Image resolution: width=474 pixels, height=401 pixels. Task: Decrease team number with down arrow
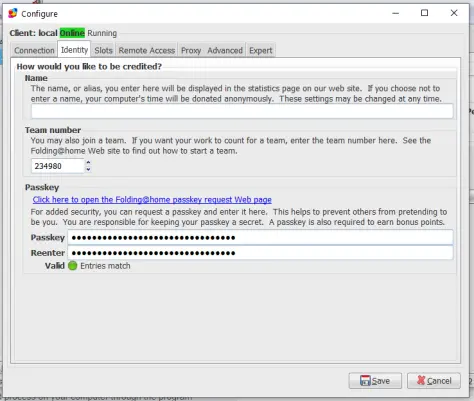point(88,169)
